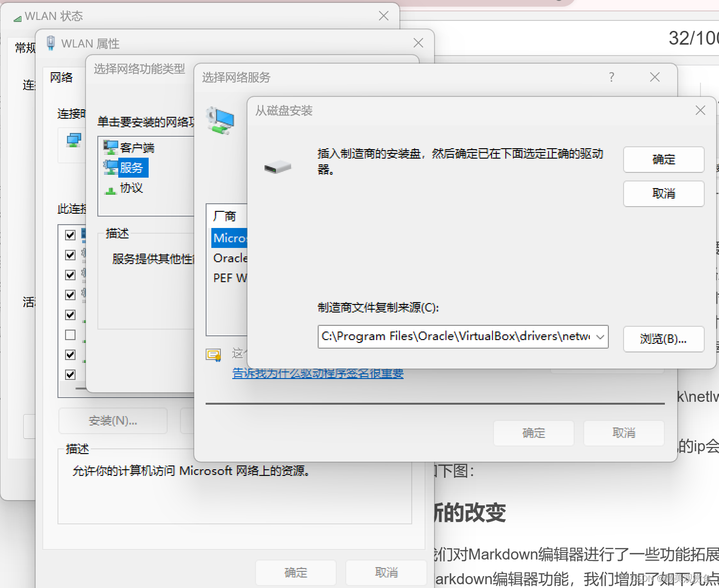Click the 协议 protocol icon
Screen dimensions: 719x588
[x=111, y=190]
